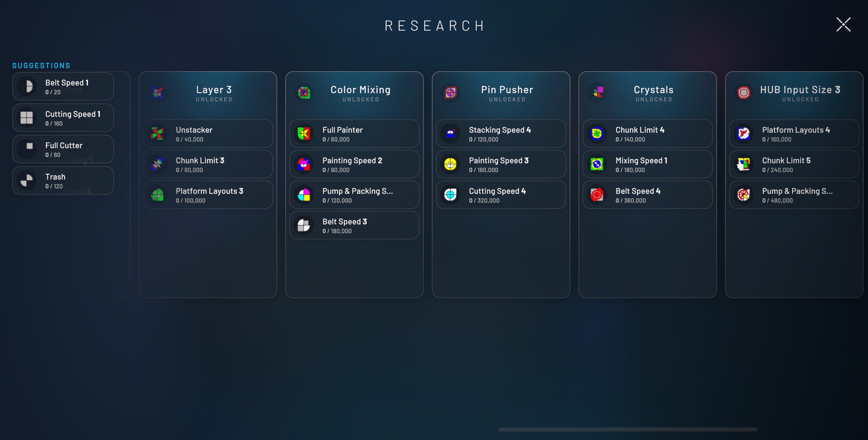Click the 'Stacking Speed 4' label
This screenshot has height=440, width=868.
click(x=500, y=130)
